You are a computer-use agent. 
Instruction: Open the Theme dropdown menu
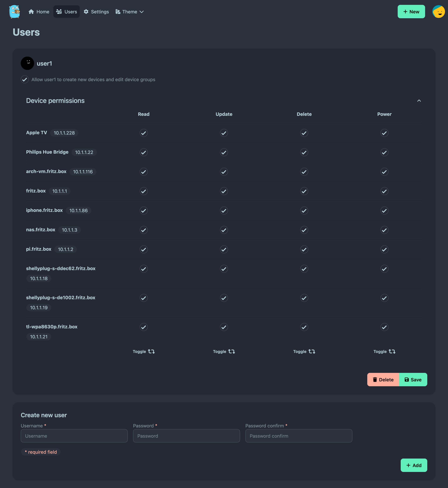(130, 12)
